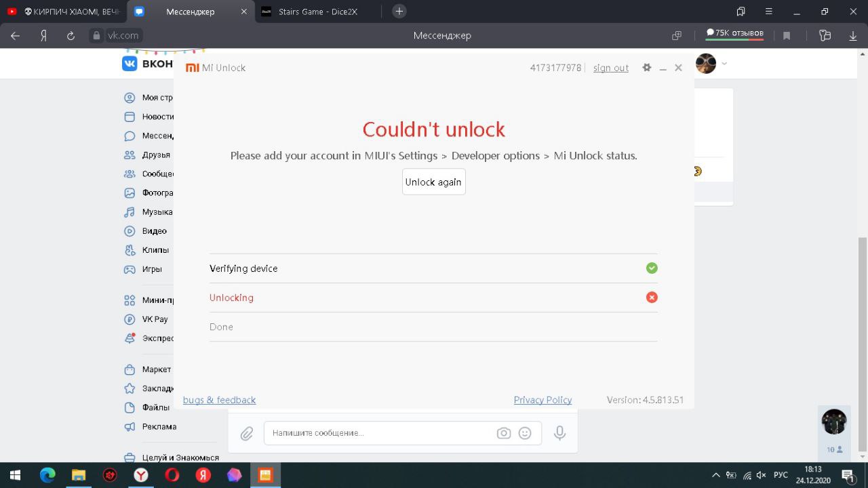
Task: Click red error icon beside Unlocking
Action: pos(652,298)
